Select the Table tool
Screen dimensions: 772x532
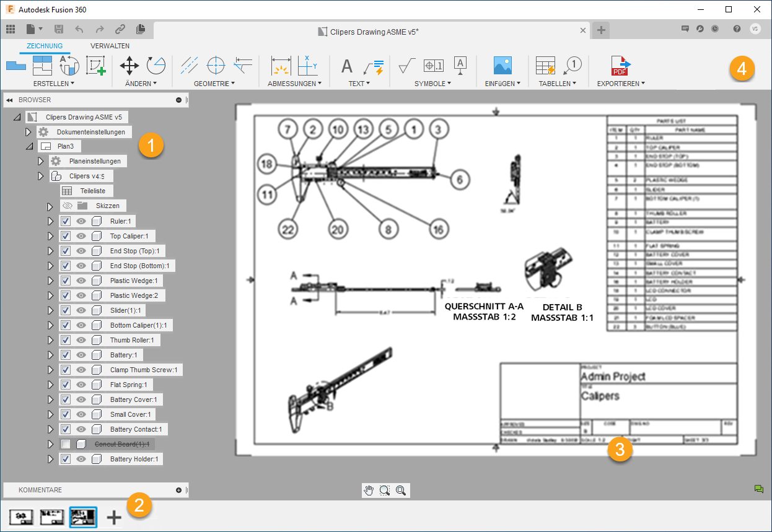click(545, 66)
